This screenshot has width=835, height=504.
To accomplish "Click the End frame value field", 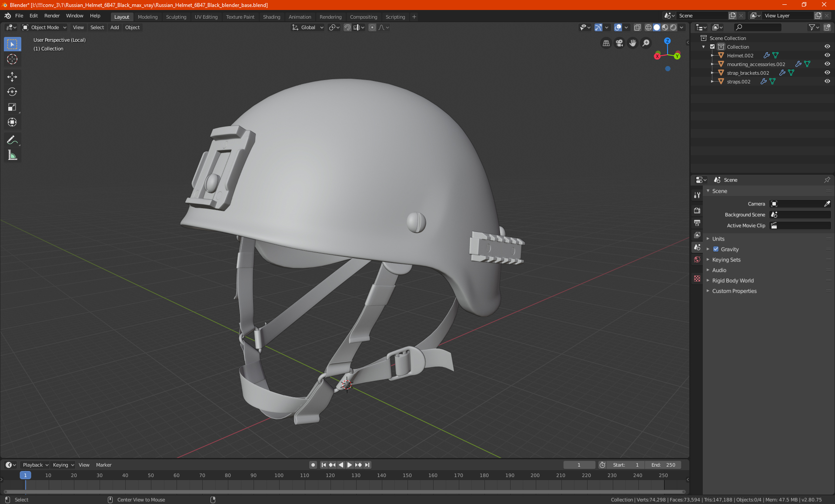I will click(x=663, y=465).
